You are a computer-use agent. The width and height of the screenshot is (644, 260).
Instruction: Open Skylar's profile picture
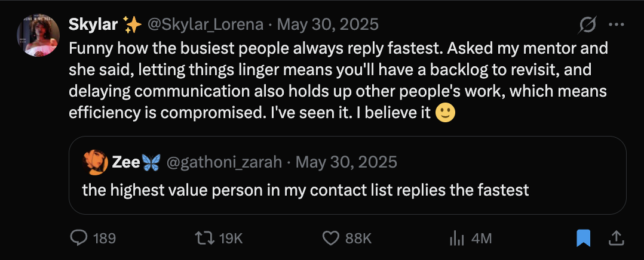(41, 35)
